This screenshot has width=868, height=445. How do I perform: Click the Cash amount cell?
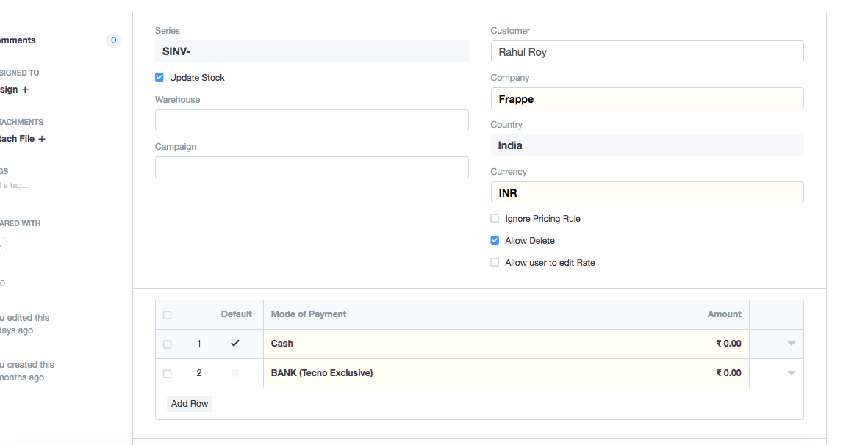pos(667,344)
